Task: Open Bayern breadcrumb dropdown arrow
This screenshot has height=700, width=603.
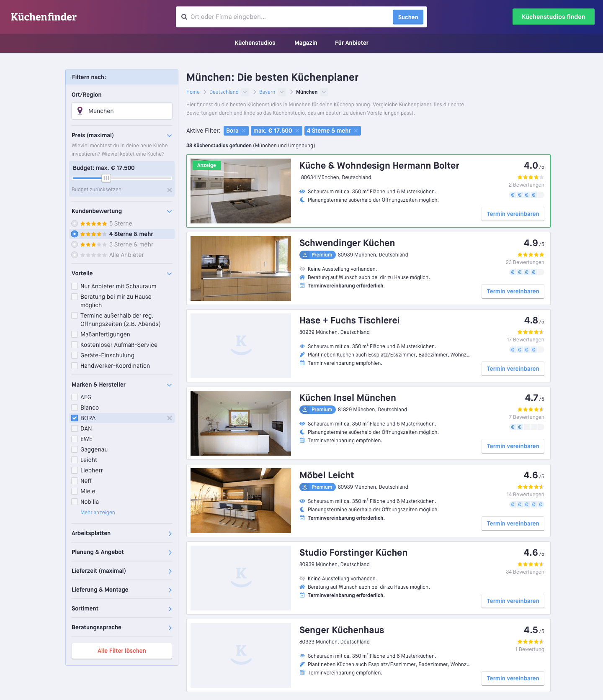Action: pos(282,92)
